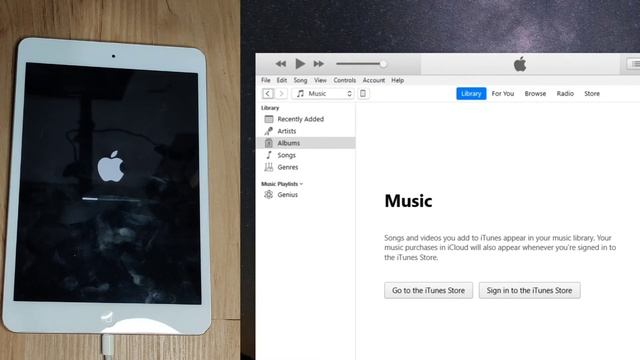Click the rewind previous track button
The height and width of the screenshot is (360, 640).
(x=280, y=64)
